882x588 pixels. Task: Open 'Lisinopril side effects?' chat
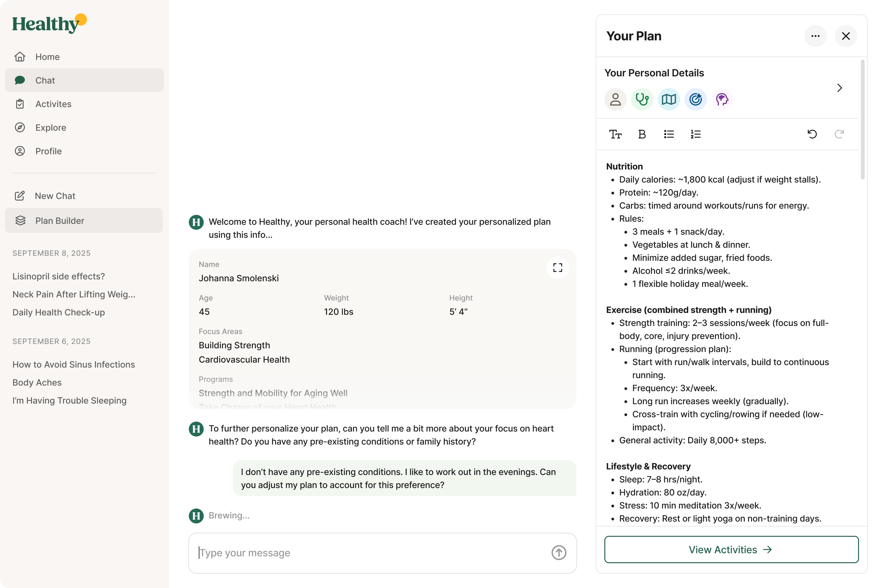tap(58, 276)
